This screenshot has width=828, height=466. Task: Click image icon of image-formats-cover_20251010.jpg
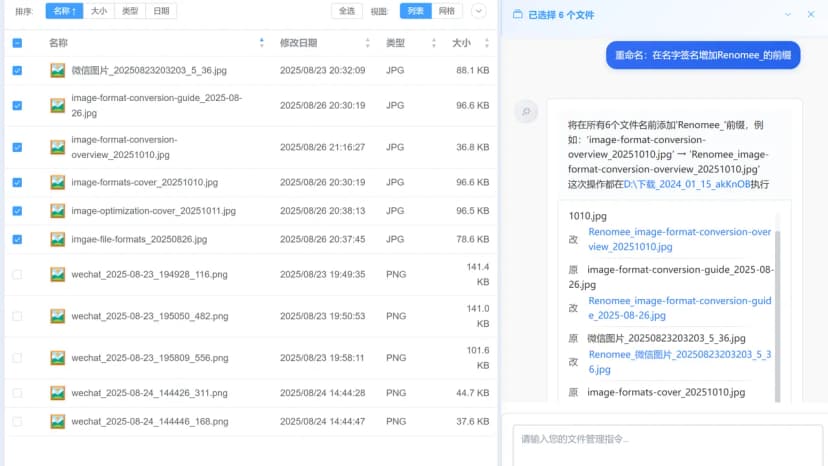[58, 182]
